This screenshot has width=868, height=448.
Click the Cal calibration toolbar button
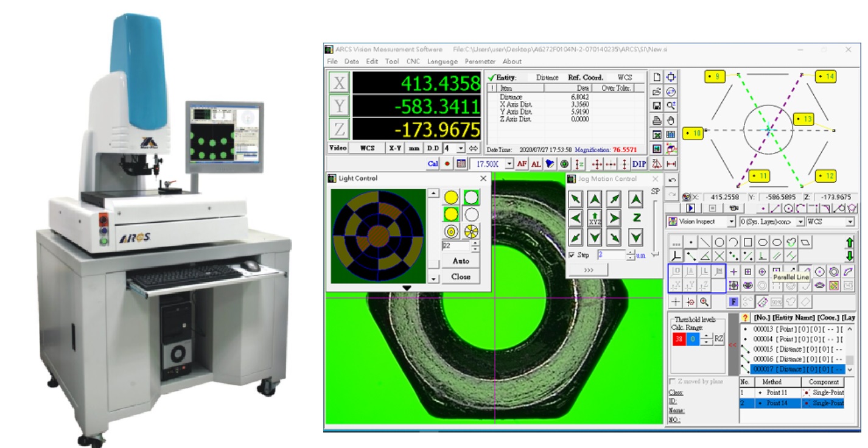tap(433, 164)
